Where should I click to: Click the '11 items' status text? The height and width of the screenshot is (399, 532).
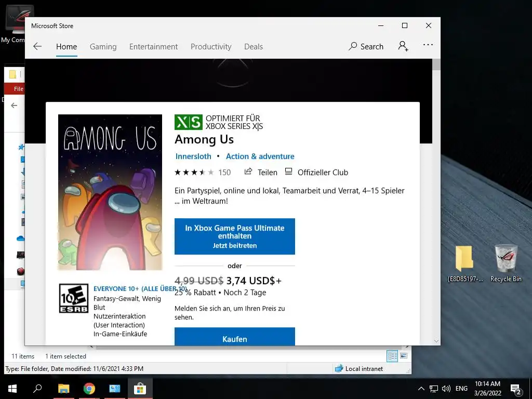coord(23,356)
